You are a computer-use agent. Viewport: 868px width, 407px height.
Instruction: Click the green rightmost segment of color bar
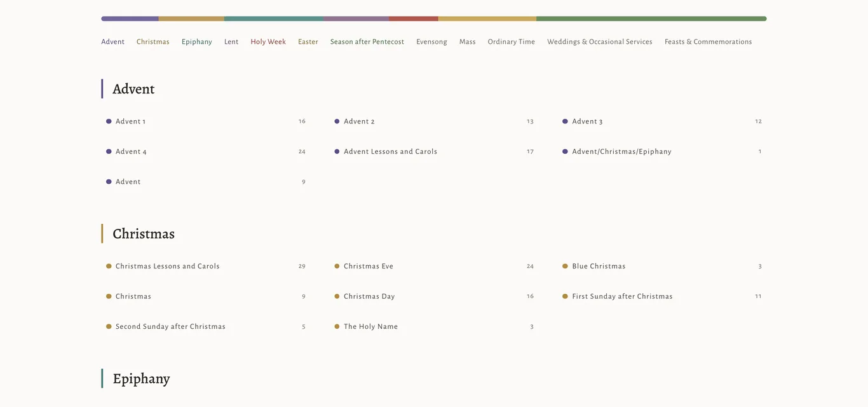coord(651,18)
